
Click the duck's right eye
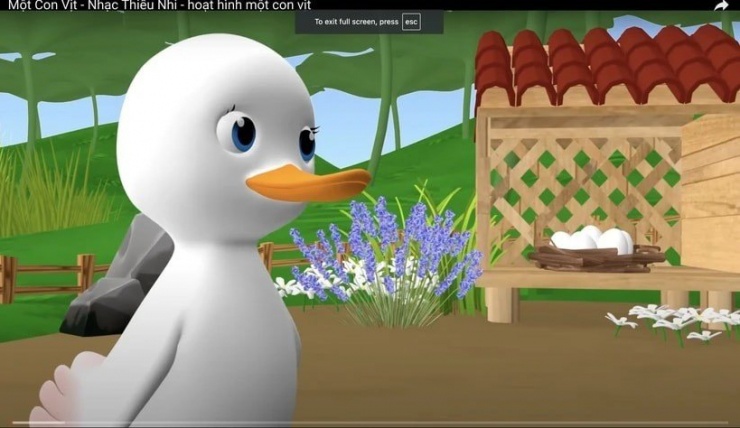click(306, 143)
